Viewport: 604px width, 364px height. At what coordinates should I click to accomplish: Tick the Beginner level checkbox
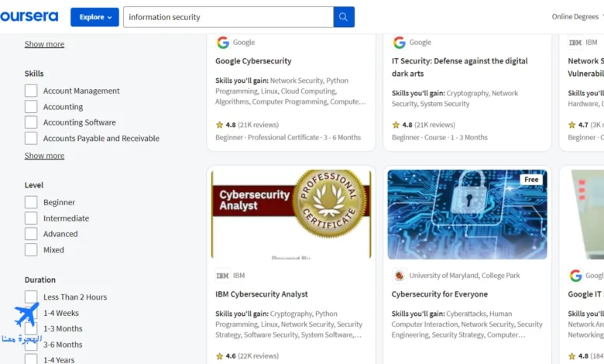pos(31,202)
